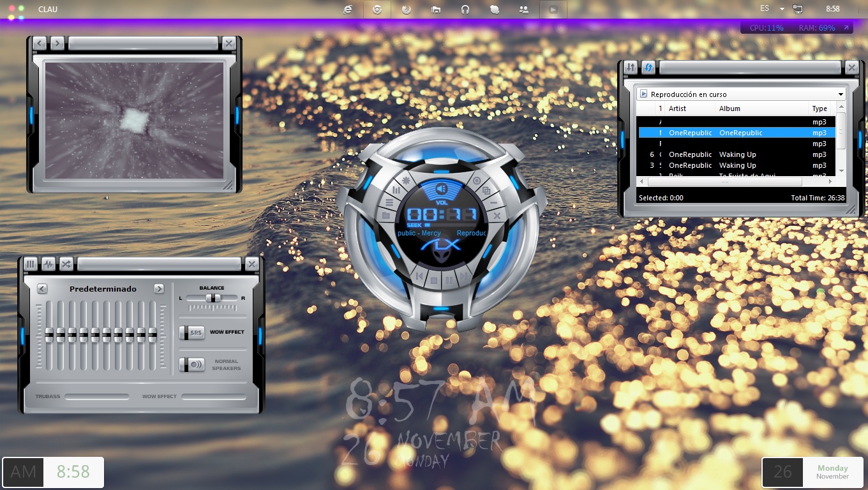Toggle Normal Speakers mode
868x490 pixels.
tap(192, 364)
